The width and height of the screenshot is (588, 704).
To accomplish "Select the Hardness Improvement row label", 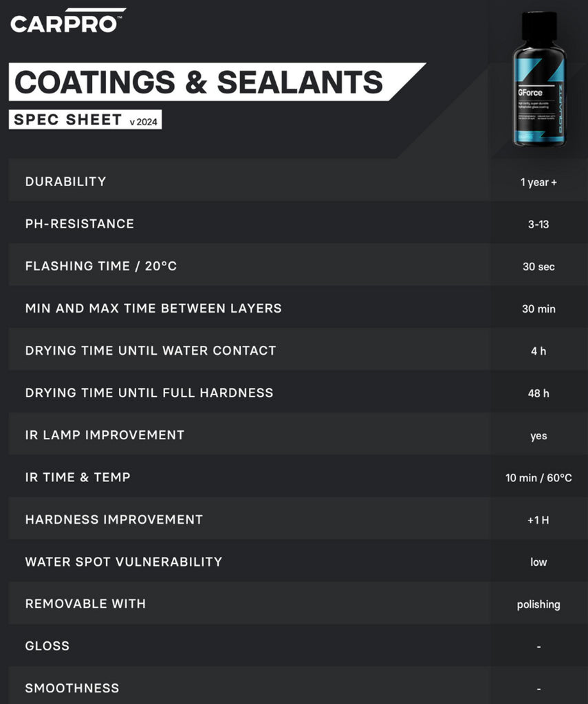I will point(114,520).
